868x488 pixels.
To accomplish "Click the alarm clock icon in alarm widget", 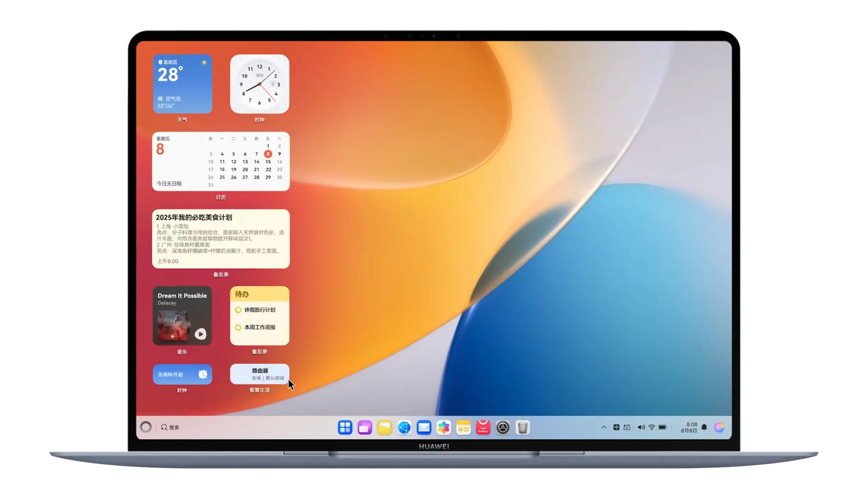I will [203, 374].
